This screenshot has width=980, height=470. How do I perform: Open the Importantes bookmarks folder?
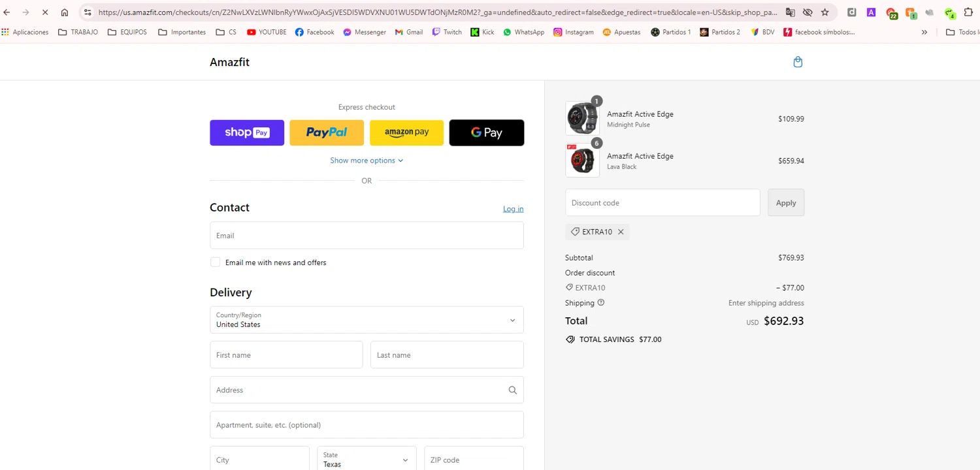click(182, 32)
